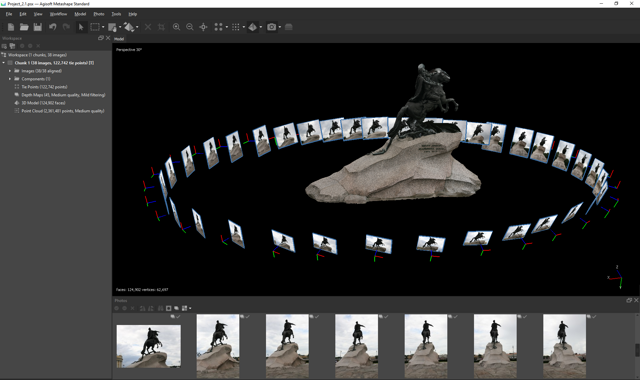Toggle show masks icon in Photos pane toolbar
The height and width of the screenshot is (380, 640).
[x=168, y=308]
